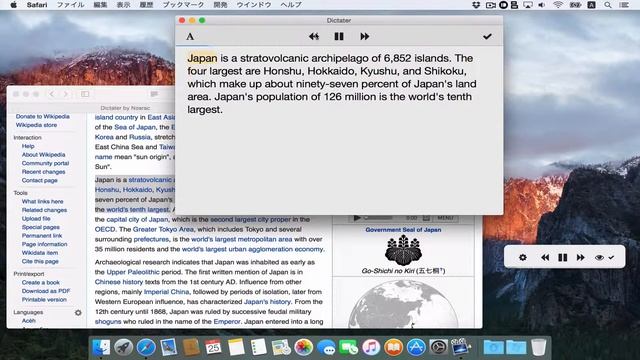Viewport: 640px width, 360px height.
Task: Play the audio clip in the Wikipedia infobox
Action: pos(357,218)
